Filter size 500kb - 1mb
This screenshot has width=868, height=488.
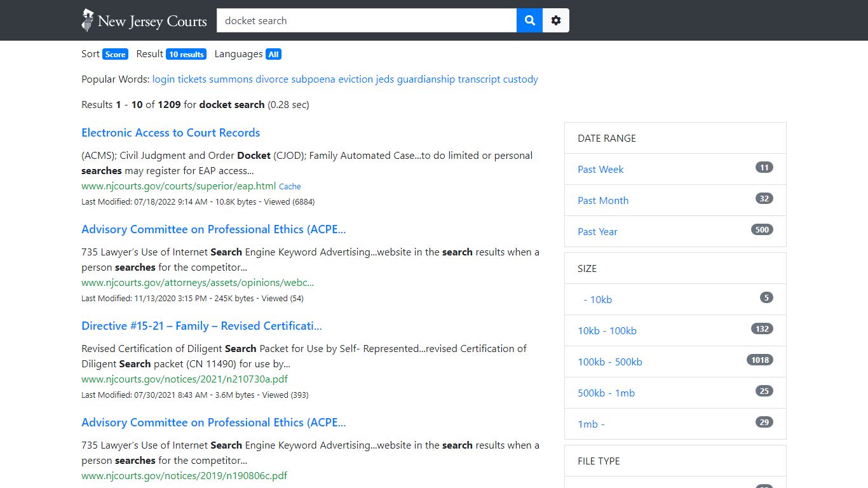click(x=606, y=393)
